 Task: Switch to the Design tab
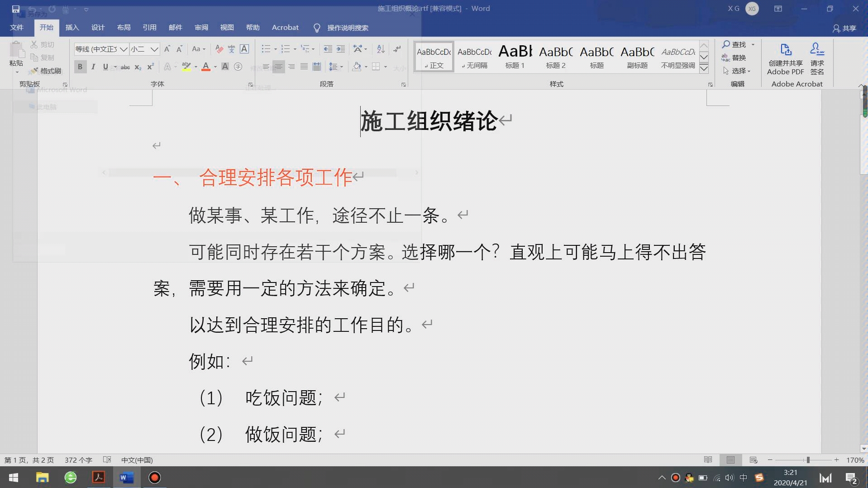click(98, 28)
